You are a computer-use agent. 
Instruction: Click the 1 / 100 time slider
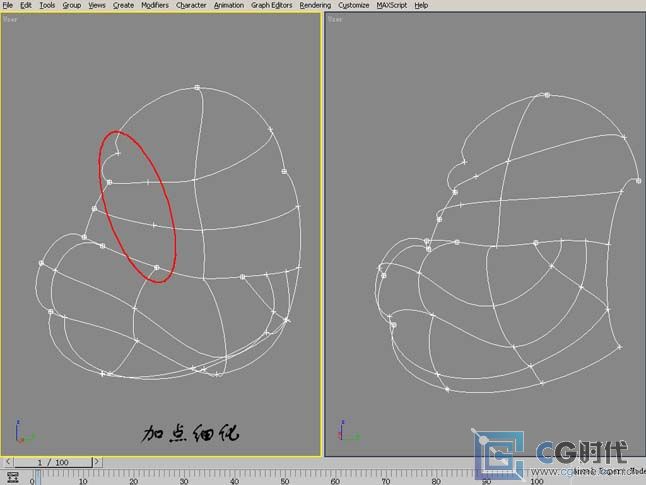coord(53,462)
